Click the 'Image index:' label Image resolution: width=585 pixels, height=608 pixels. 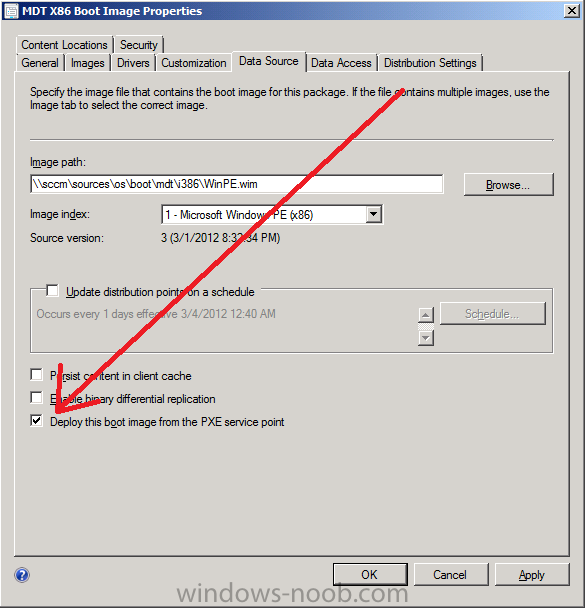pyautogui.click(x=60, y=214)
